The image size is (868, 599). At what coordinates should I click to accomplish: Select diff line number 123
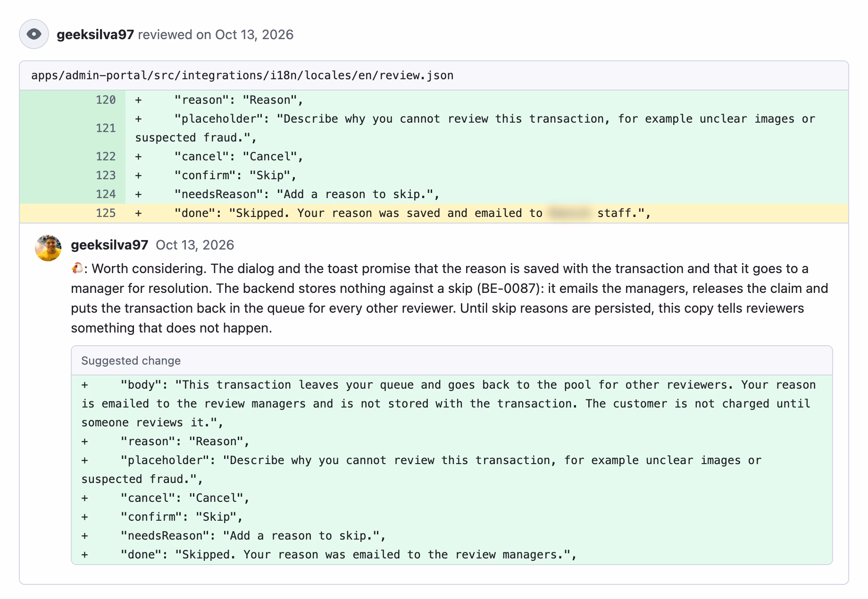point(106,175)
